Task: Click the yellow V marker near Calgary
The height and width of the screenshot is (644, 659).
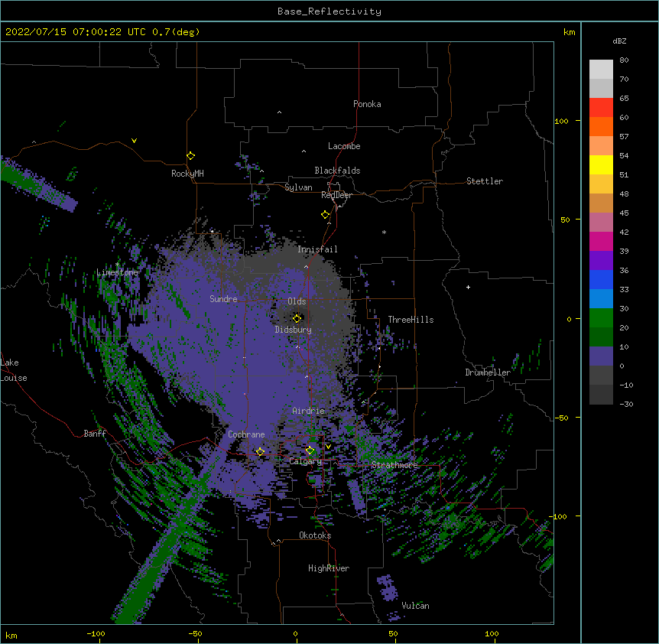Action: (x=328, y=447)
